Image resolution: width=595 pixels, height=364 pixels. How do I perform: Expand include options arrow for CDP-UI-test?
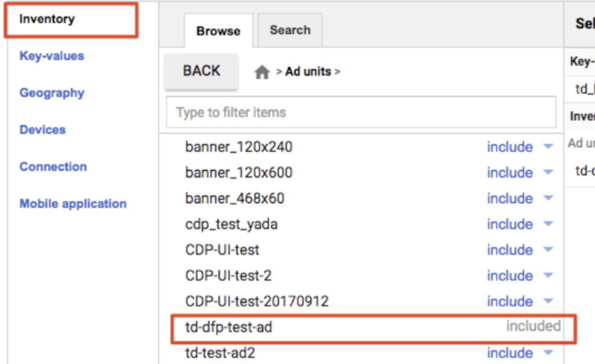click(x=548, y=249)
